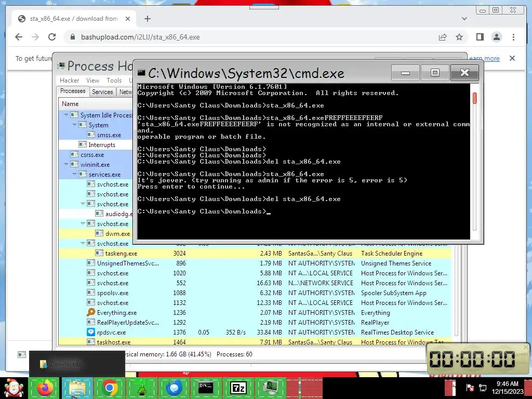
Task: Open the Learn more link in Chrome
Action: [484, 58]
